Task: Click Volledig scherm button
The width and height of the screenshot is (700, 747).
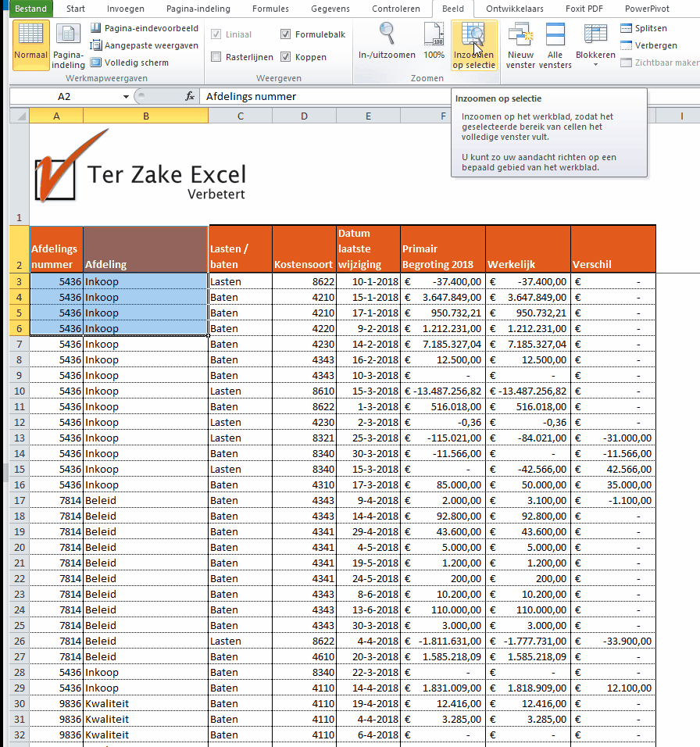Action: pyautogui.click(x=129, y=63)
